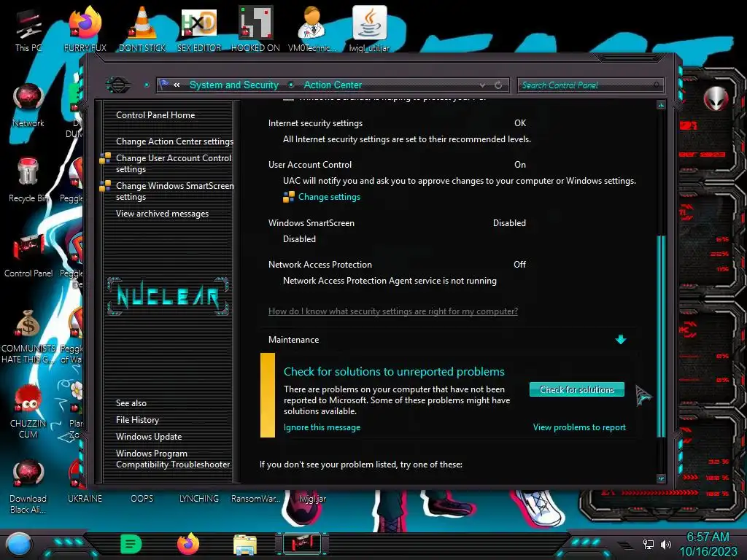The height and width of the screenshot is (560, 747).
Task: Launch Firefox from the taskbar
Action: (188, 544)
